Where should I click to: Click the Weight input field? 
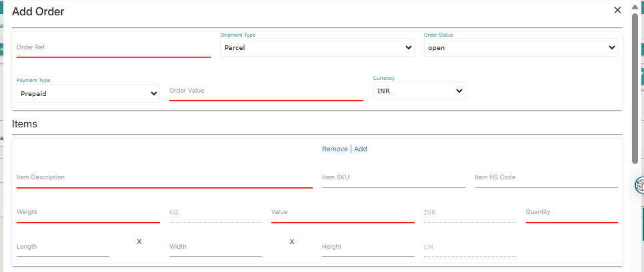(88, 213)
